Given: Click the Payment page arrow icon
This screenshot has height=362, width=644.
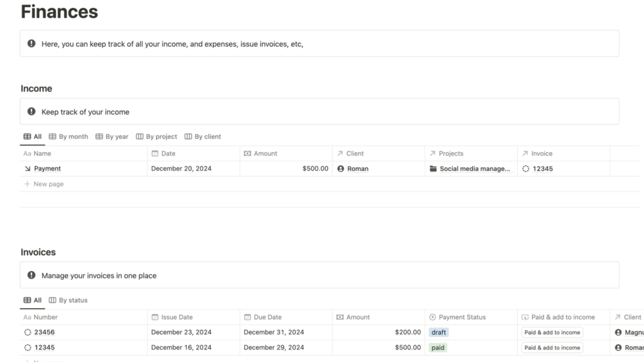Looking at the screenshot, I should coord(27,169).
